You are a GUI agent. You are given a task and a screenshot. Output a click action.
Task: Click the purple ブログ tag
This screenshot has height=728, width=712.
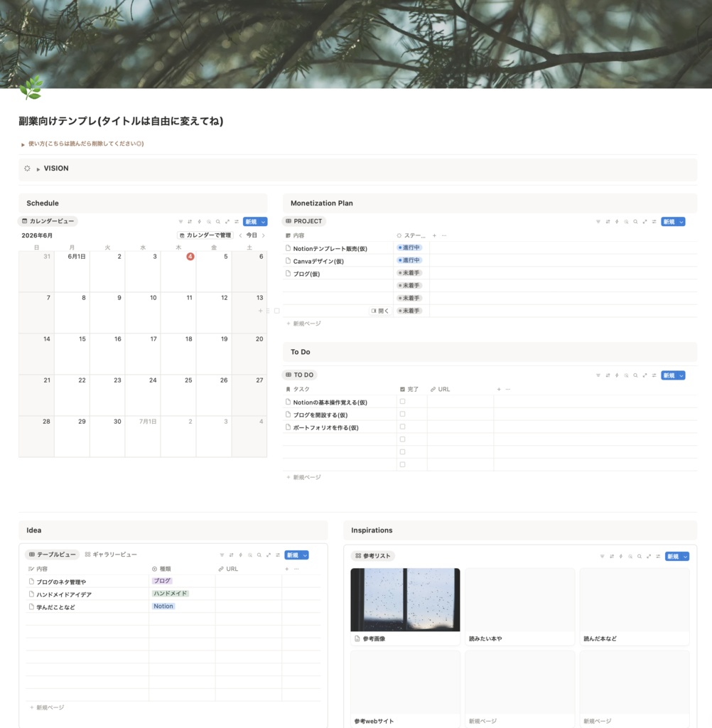click(162, 582)
